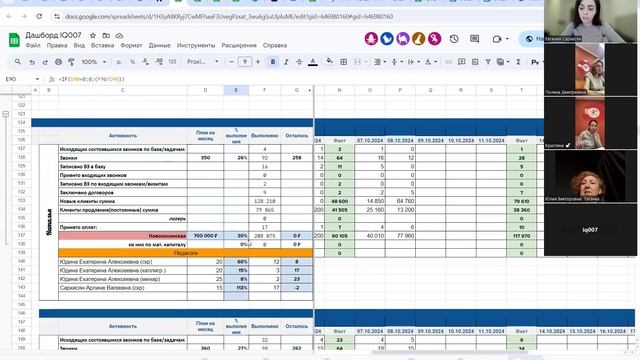Select column E header

point(236,90)
